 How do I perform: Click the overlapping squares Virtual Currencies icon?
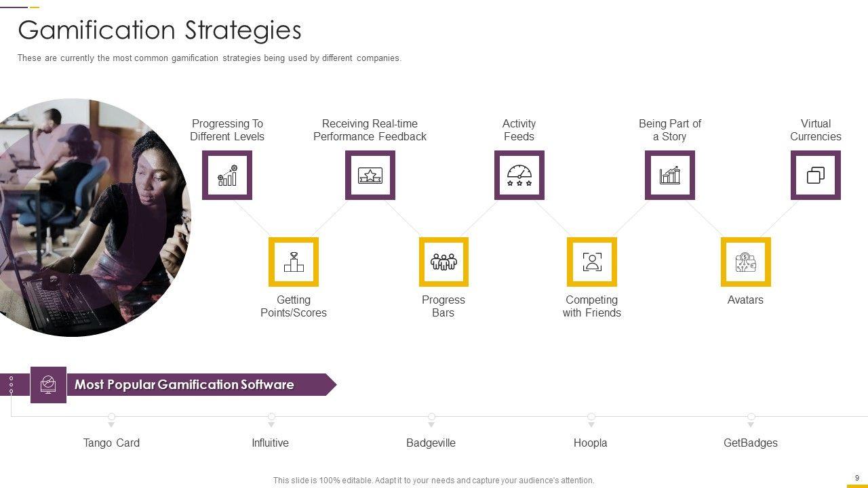point(816,176)
